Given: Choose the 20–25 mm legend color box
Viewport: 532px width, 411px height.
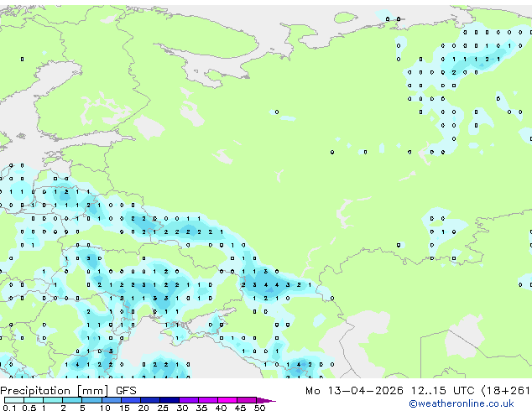Looking at the screenshot, I should [x=150, y=400].
